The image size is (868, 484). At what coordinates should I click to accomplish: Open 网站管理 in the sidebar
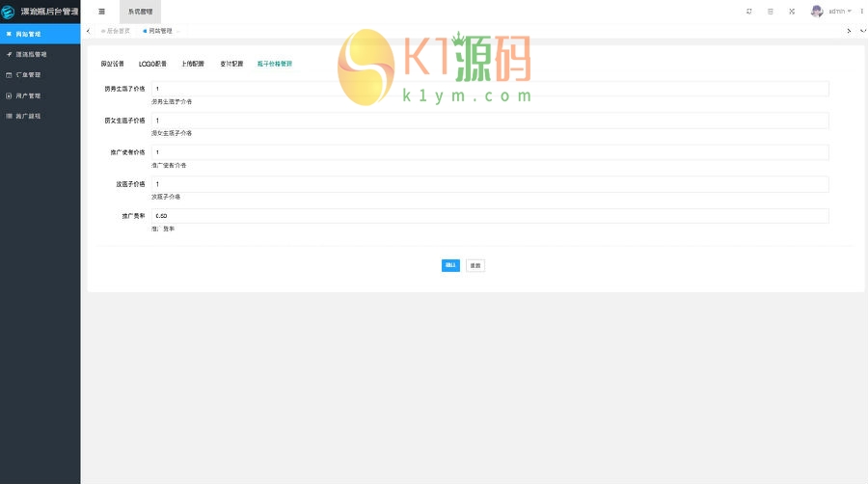tap(40, 34)
